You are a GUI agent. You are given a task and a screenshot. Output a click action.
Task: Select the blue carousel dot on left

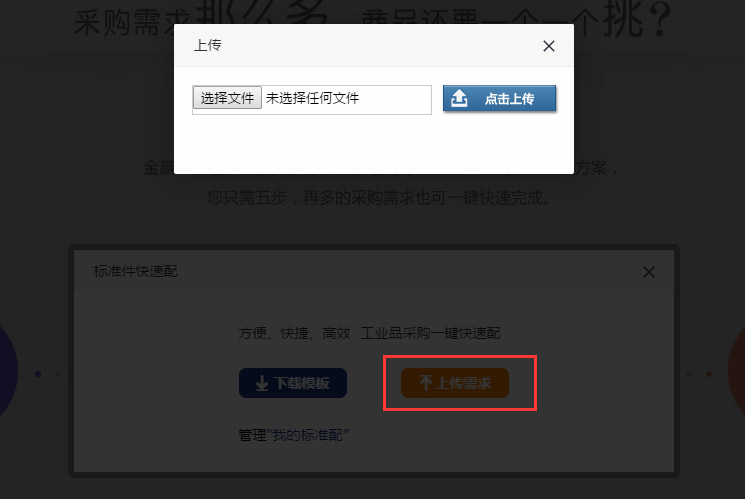click(38, 374)
